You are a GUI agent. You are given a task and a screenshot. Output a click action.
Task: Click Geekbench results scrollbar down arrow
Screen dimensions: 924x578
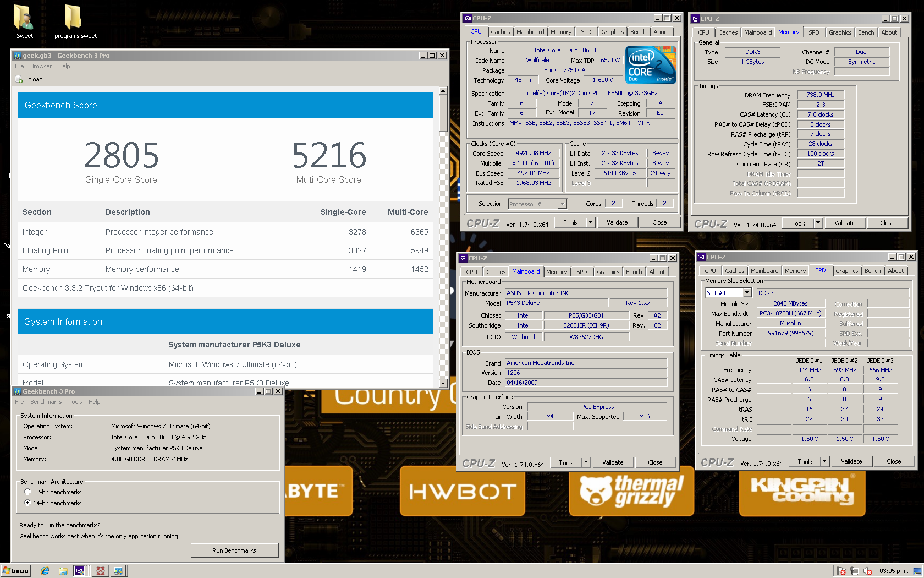[x=443, y=384]
